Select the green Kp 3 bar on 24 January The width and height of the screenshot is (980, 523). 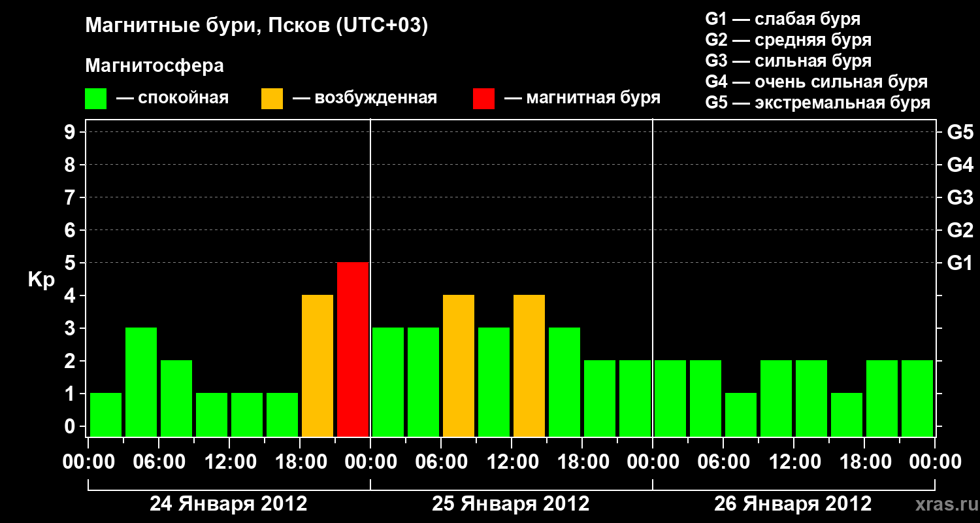click(x=141, y=382)
